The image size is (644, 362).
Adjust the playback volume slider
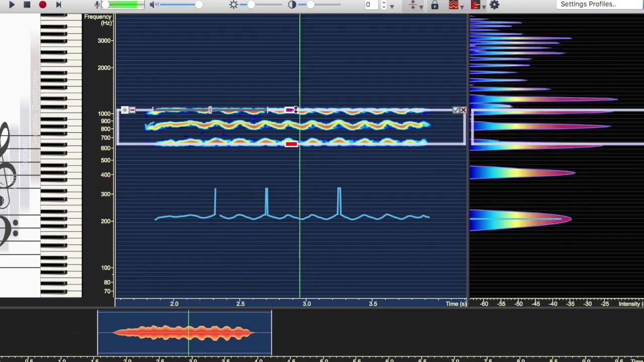(182, 5)
